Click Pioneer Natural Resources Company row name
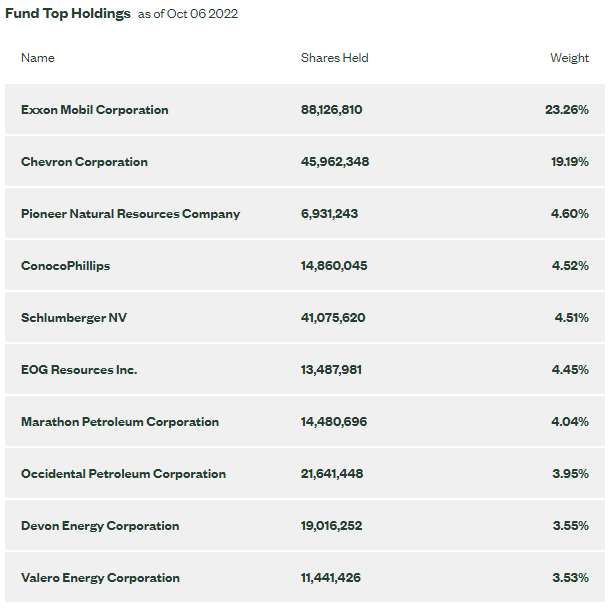Image resolution: width=612 pixels, height=609 pixels. (x=130, y=214)
